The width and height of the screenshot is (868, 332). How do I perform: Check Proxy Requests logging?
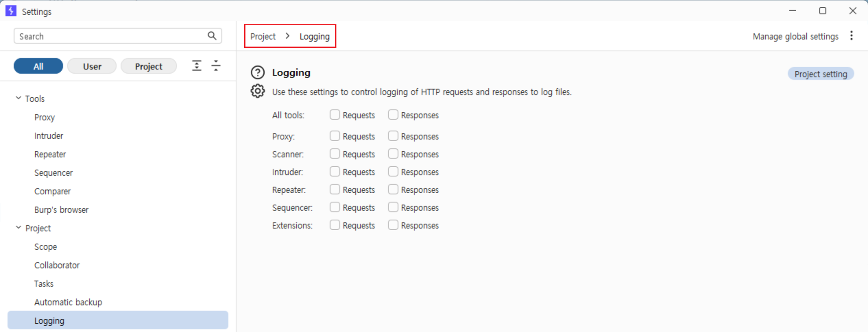coord(335,136)
